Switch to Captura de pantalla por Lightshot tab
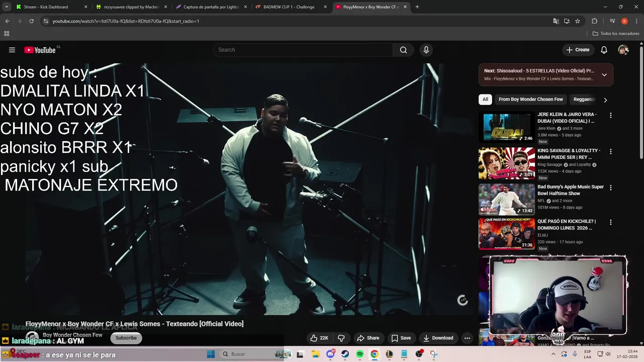The width and height of the screenshot is (644, 362). tap(211, 7)
